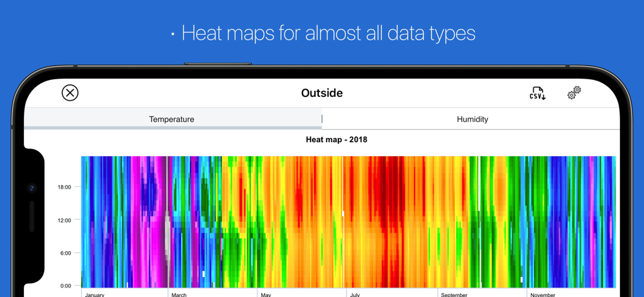Viewport: 644px width, 297px height.
Task: Switch to the Temperature tab
Action: tap(172, 119)
